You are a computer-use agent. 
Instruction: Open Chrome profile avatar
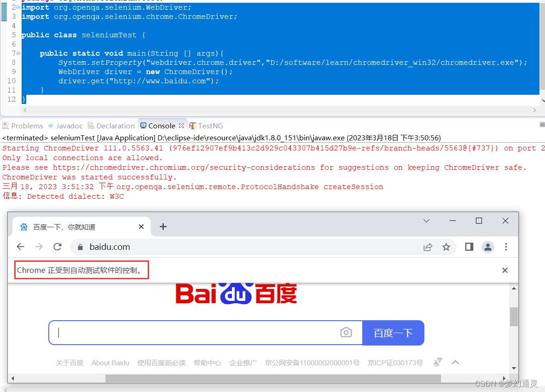tap(488, 247)
